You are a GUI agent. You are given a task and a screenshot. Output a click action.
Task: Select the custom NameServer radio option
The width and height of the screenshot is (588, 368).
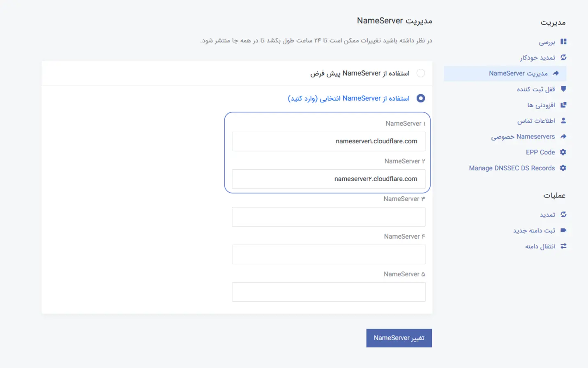click(x=421, y=98)
